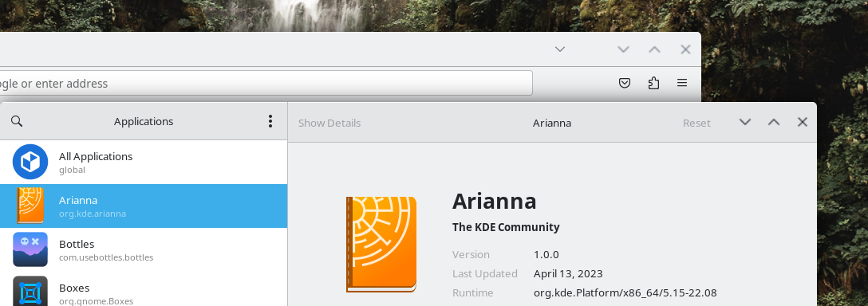Screen dimensions: 868x306
Task: Click the Reset button in header
Action: tap(696, 123)
